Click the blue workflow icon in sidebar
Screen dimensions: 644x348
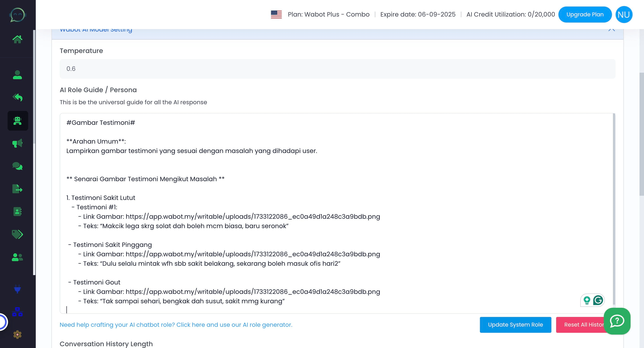[x=17, y=312]
